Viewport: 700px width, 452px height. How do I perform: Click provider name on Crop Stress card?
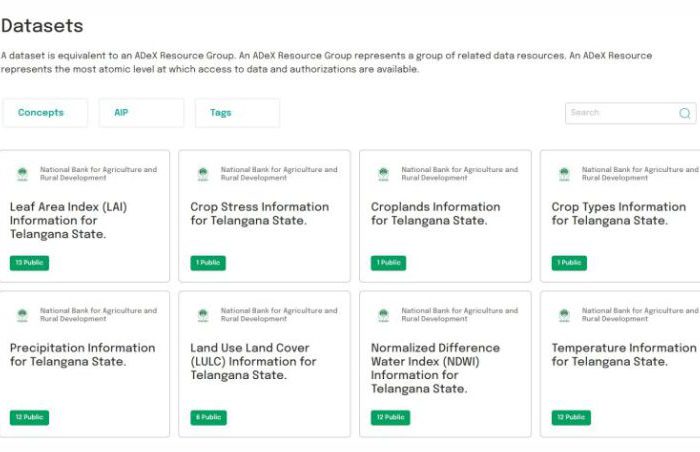click(x=279, y=173)
